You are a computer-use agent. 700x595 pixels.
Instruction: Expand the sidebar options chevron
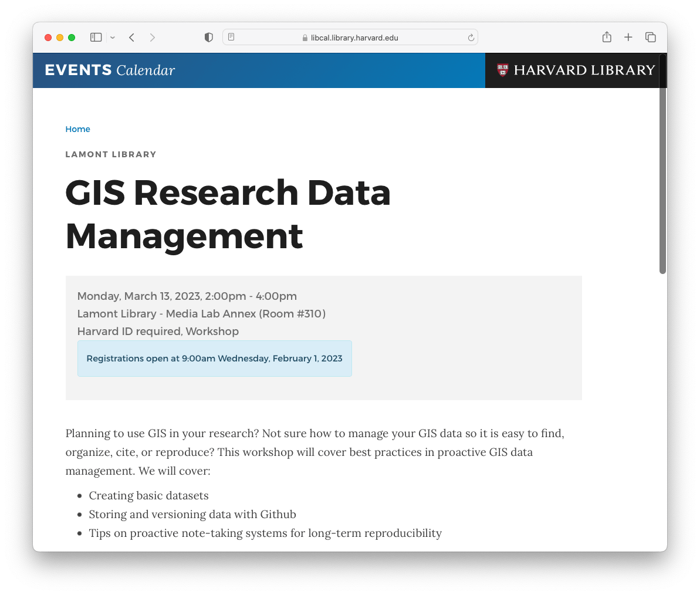click(111, 37)
